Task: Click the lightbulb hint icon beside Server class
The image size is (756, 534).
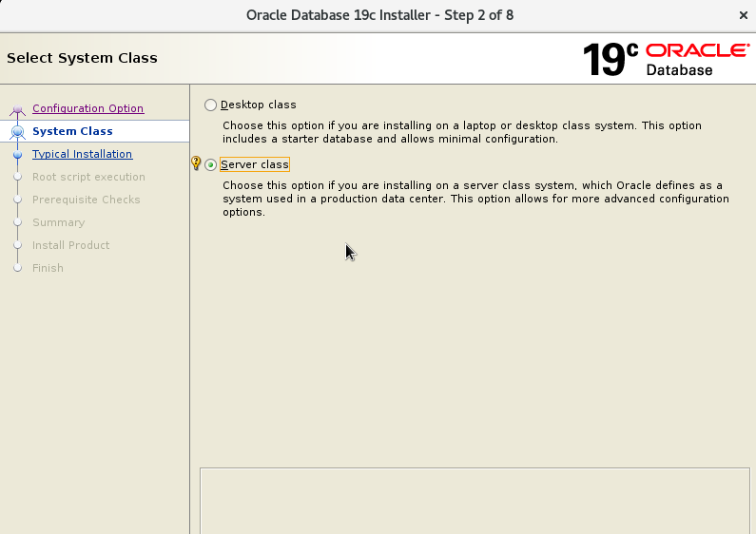Action: pos(196,162)
